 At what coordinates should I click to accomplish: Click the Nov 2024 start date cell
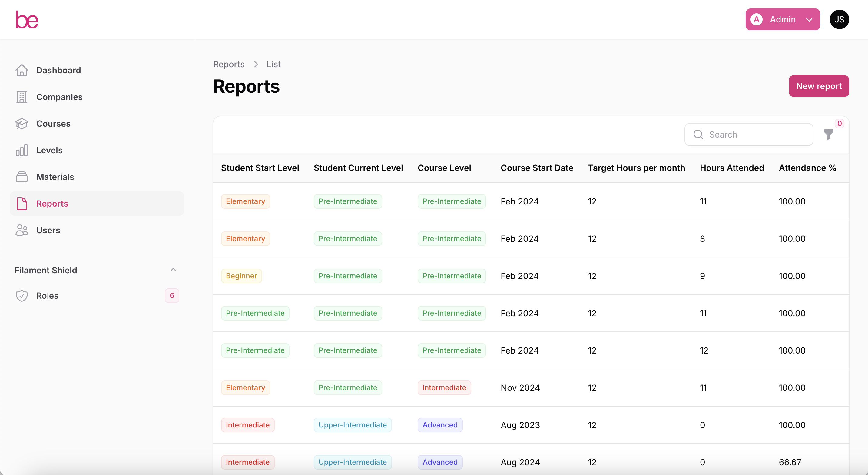click(520, 387)
